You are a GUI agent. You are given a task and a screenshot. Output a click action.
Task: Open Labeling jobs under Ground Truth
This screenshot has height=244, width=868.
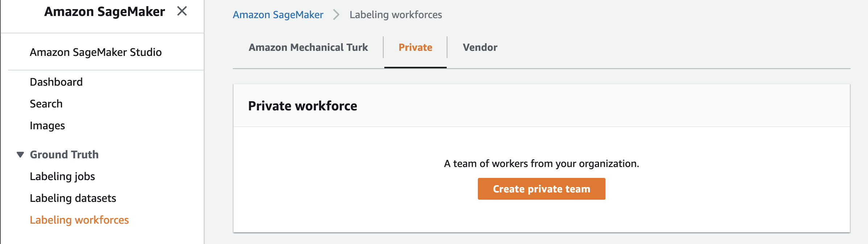tap(62, 176)
